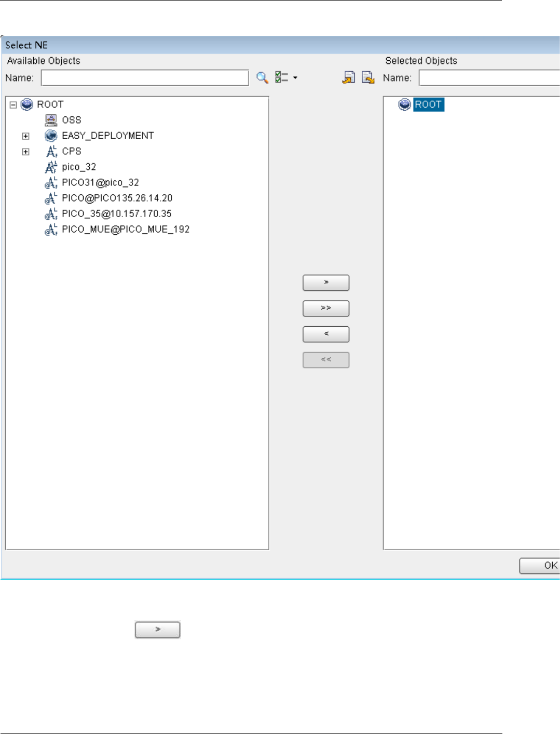Screen dimensions: 560x734
Task: Select the CPS tree item
Action: tap(72, 151)
